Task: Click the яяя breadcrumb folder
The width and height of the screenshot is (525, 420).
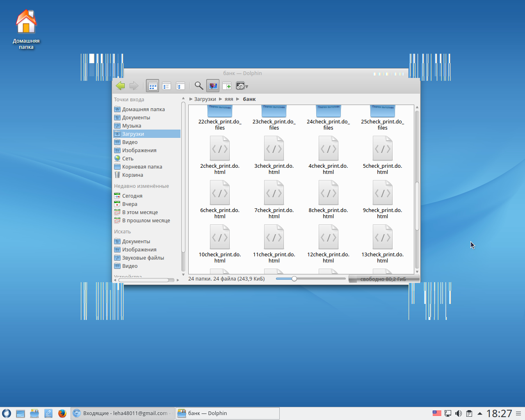Action: click(x=229, y=99)
